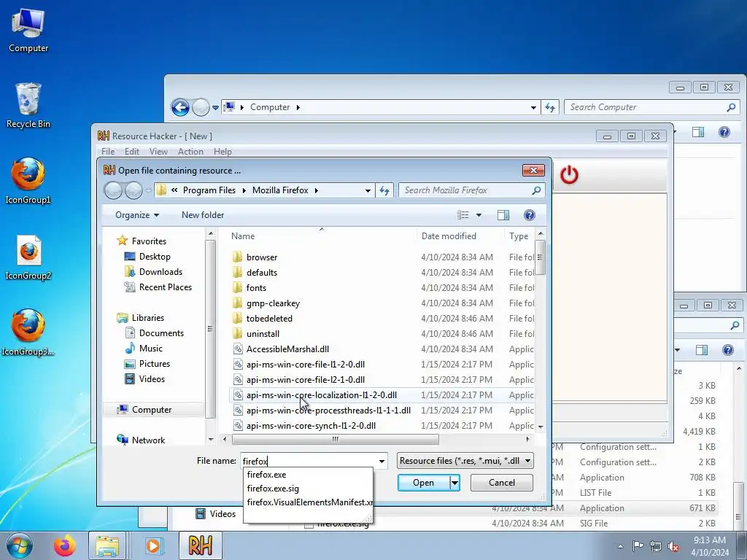Viewport: 747px width, 560px height.
Task: Select the IconGroup1 desktop file
Action: click(28, 181)
